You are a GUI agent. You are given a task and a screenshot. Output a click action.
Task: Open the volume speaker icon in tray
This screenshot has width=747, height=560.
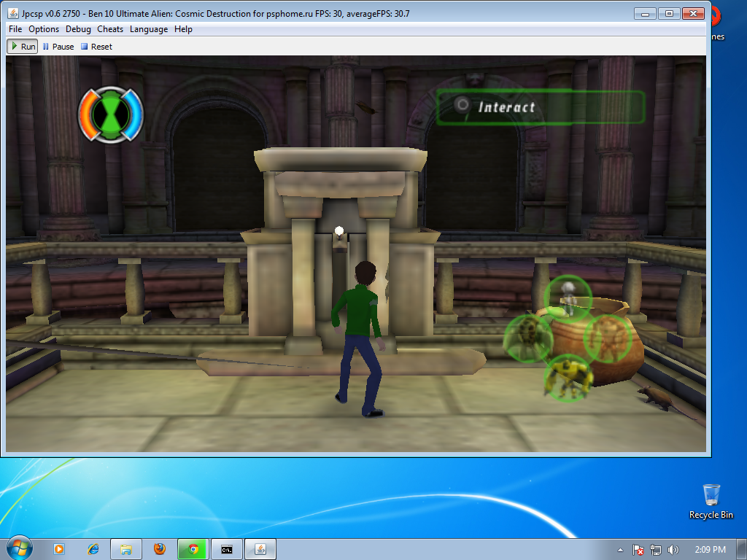[x=672, y=550]
